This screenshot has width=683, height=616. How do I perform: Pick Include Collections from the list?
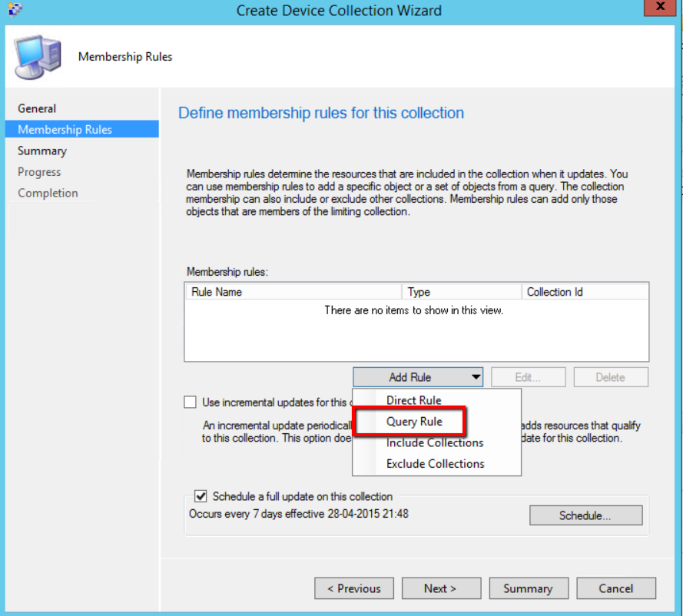click(435, 442)
